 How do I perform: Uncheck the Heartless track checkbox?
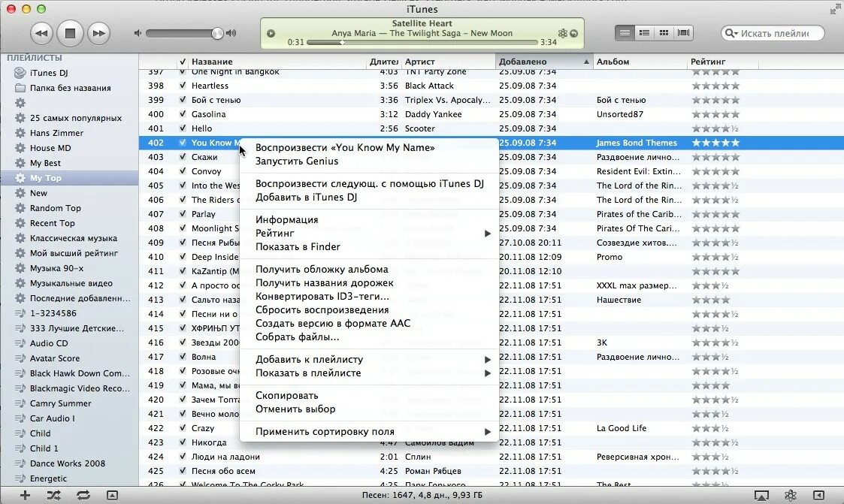pos(183,86)
